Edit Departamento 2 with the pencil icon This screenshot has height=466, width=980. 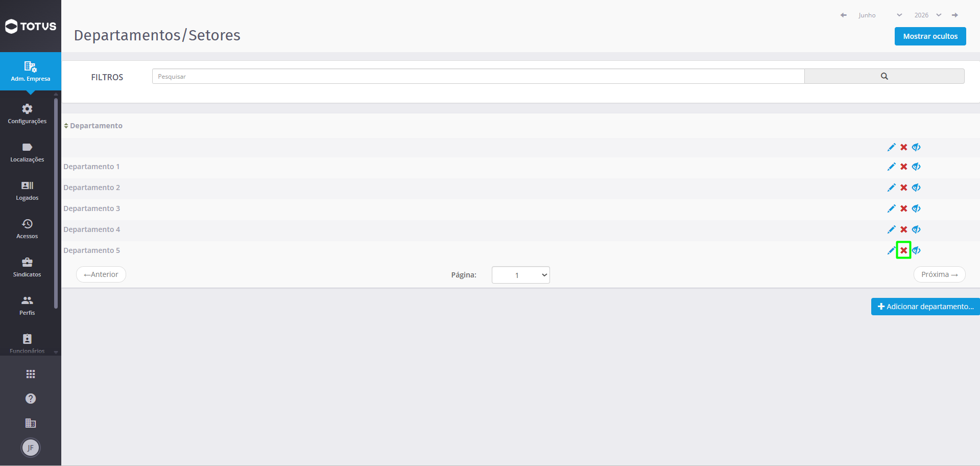pos(891,188)
